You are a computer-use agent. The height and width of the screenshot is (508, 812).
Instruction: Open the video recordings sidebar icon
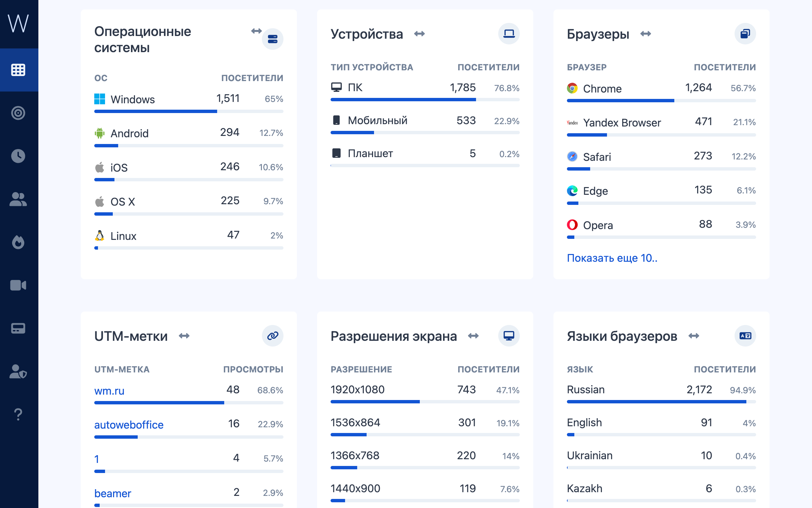(x=18, y=285)
